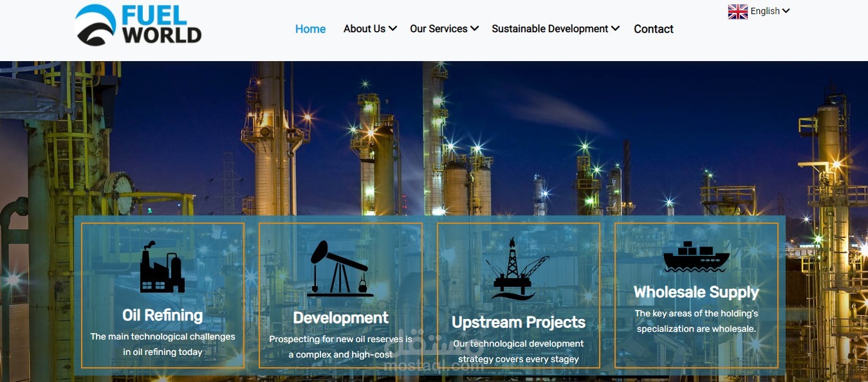Screen dimensions: 868x382
Task: Open the English language dropdown chevron
Action: [x=786, y=11]
